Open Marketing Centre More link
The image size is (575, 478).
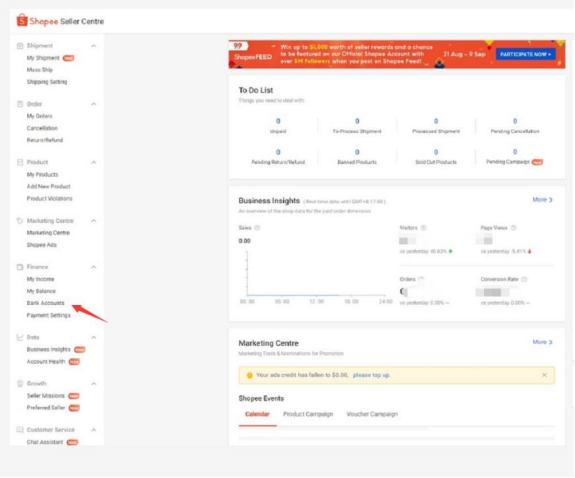(x=543, y=342)
